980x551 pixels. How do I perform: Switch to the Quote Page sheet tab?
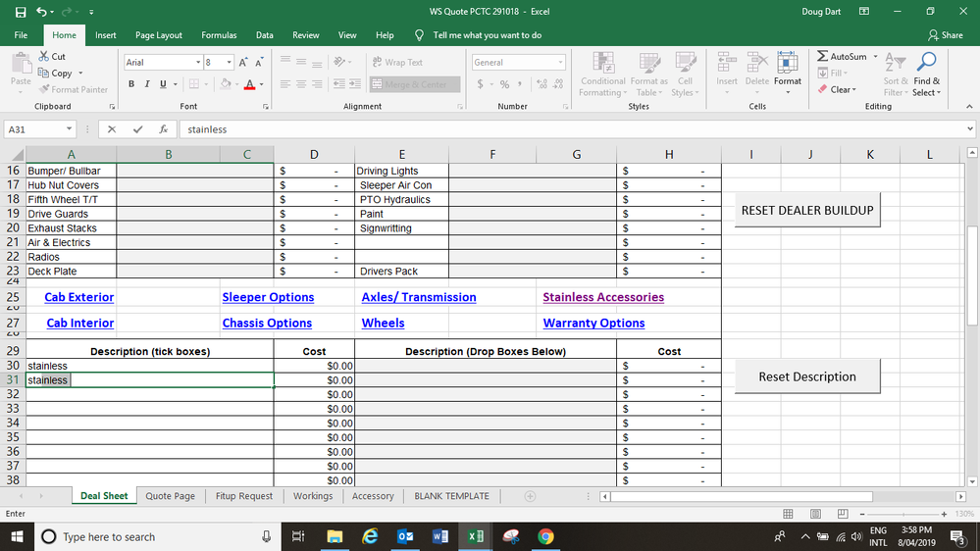170,496
